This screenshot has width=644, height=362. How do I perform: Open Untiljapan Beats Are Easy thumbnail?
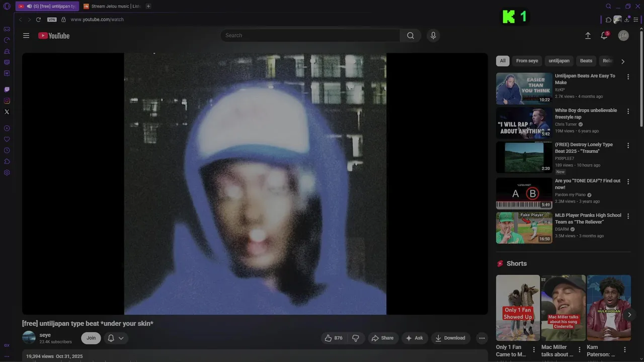tap(524, 88)
